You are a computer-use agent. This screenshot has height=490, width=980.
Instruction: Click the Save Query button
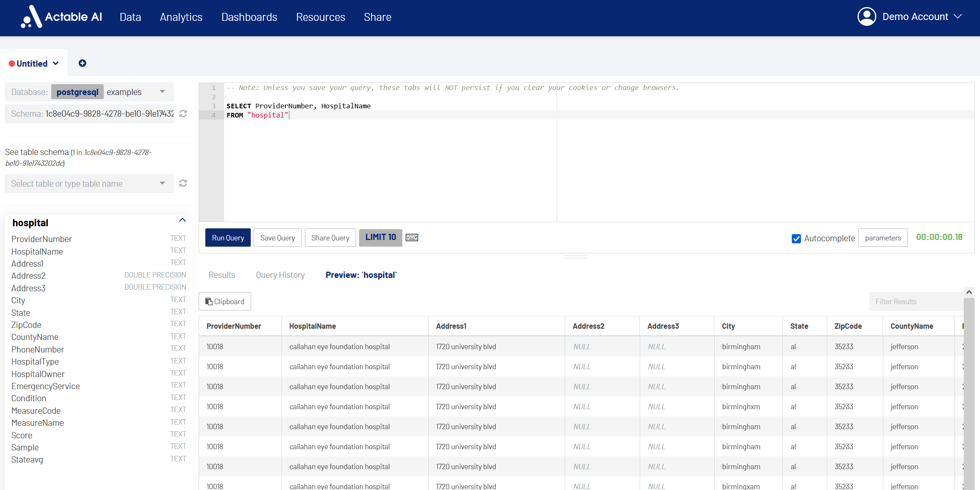point(278,237)
